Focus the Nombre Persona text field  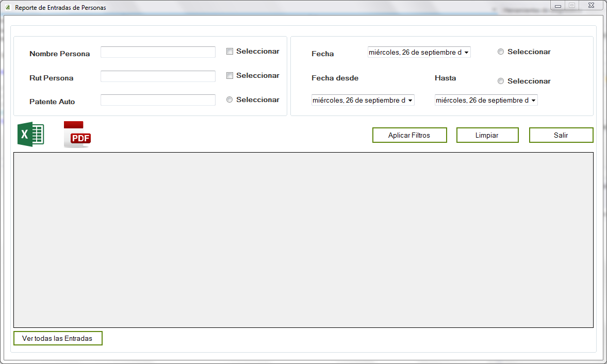pyautogui.click(x=158, y=52)
